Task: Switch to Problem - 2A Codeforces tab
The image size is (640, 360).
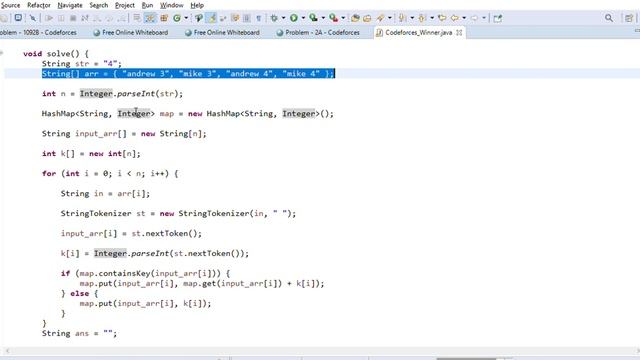Action: point(318,32)
